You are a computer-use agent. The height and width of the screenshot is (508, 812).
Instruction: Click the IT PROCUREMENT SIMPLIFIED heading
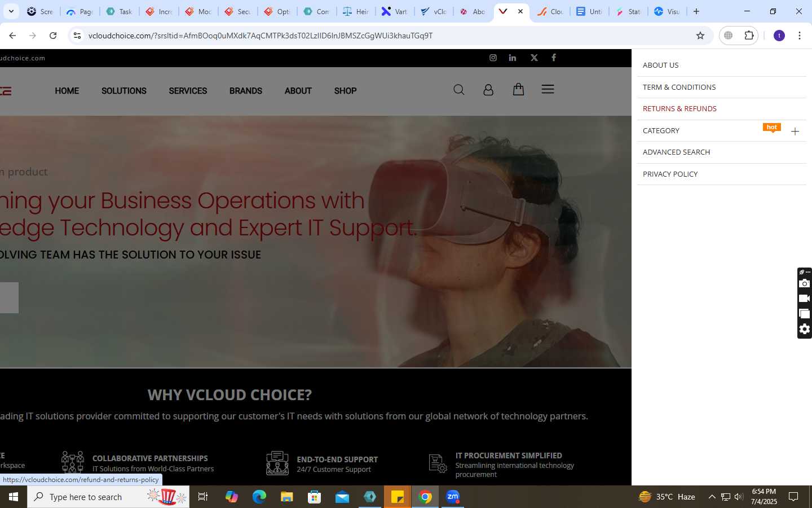click(x=509, y=456)
